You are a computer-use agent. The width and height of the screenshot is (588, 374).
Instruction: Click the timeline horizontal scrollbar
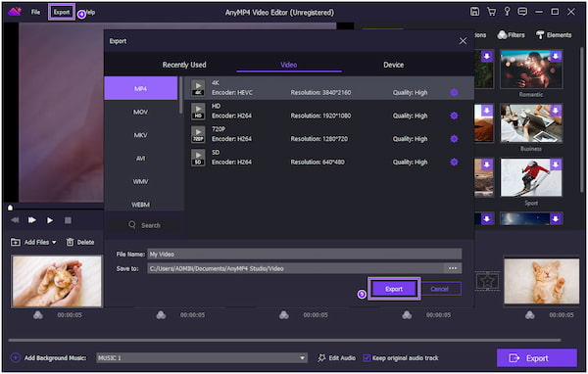point(284,341)
